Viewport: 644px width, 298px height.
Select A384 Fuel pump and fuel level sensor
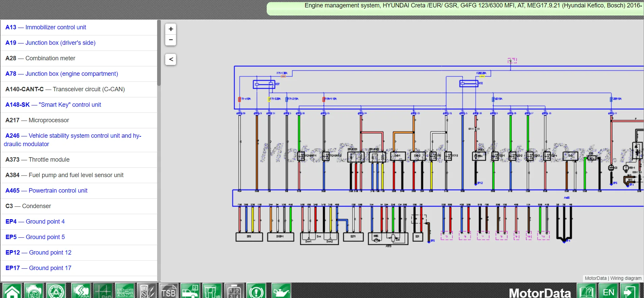coord(79,175)
